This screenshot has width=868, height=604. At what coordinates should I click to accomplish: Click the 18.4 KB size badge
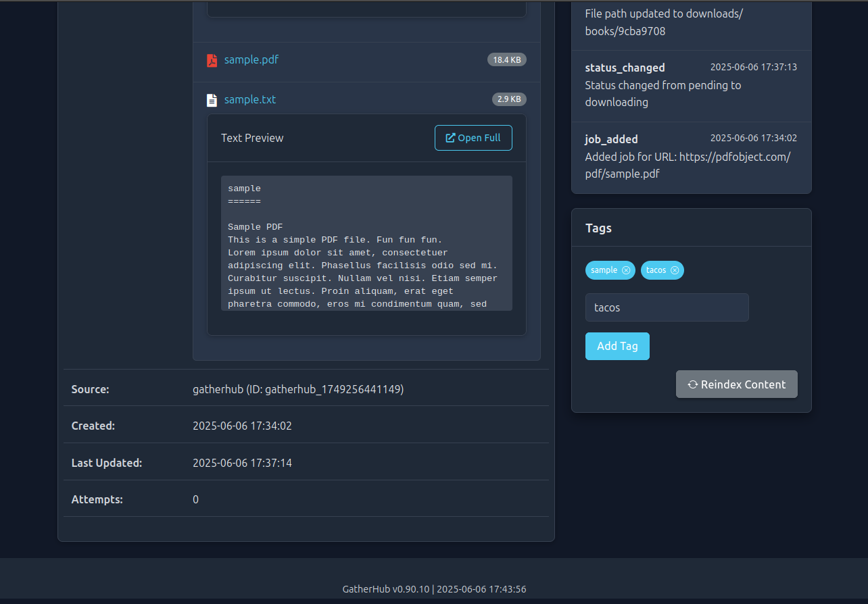(x=506, y=59)
